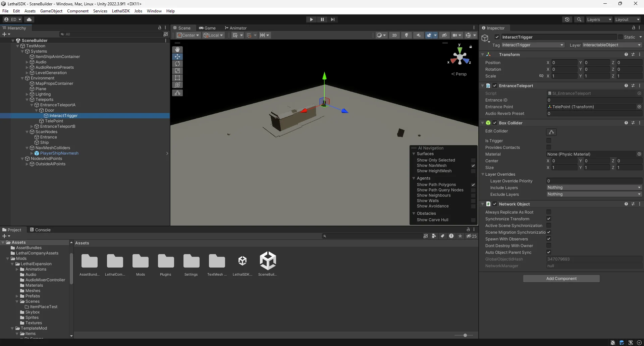Open the Local handle rotation dropdown
644x346 pixels.
[213, 35]
